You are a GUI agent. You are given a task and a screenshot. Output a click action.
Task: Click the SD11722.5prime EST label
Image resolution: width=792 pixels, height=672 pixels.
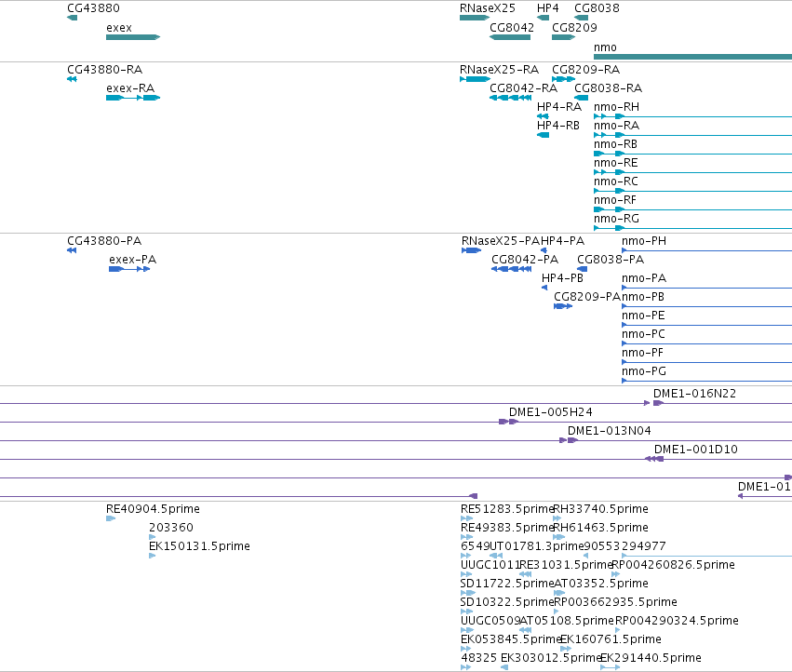click(x=507, y=584)
